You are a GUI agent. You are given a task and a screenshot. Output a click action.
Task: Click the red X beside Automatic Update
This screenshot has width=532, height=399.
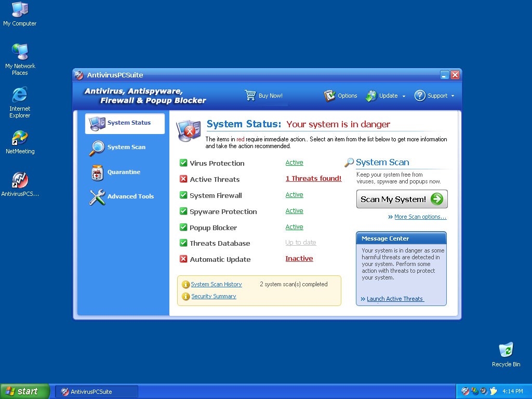tap(183, 259)
